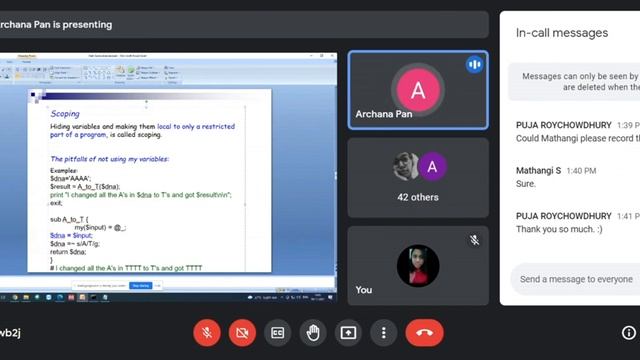
Task: Click your own profile picture in the You tile
Action: coord(418,266)
